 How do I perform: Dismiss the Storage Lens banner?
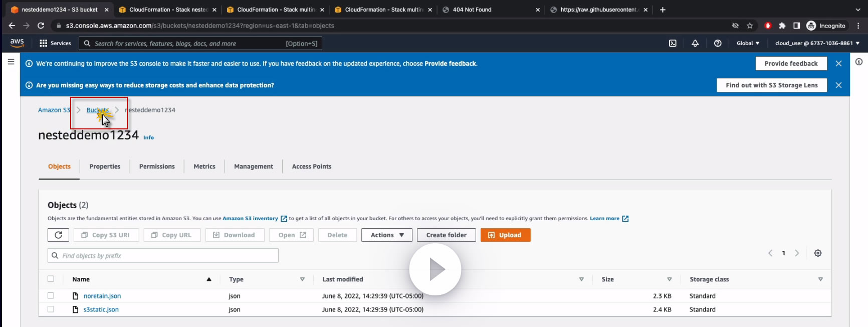[838, 85]
